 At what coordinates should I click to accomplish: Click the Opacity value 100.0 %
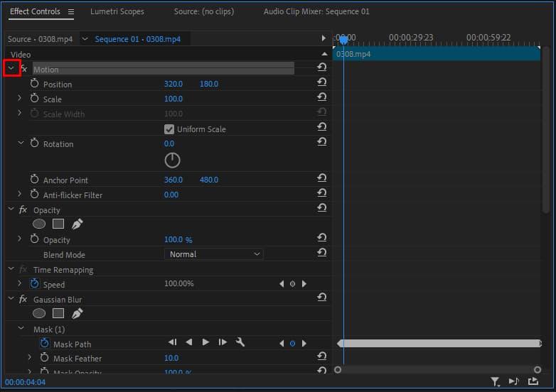click(178, 240)
